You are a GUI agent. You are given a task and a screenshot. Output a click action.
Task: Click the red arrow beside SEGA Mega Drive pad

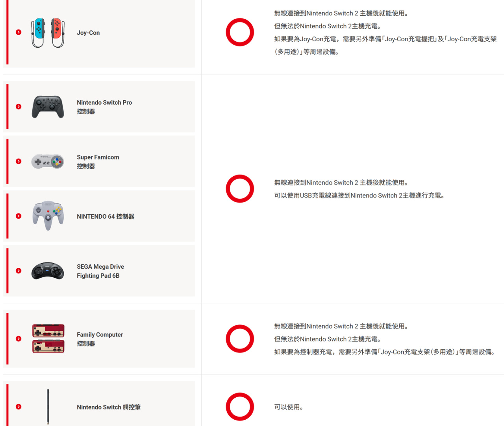pos(19,271)
